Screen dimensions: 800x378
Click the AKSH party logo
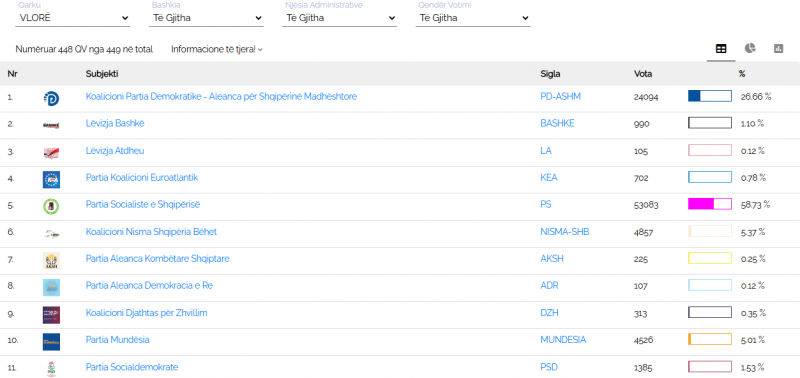point(52,260)
